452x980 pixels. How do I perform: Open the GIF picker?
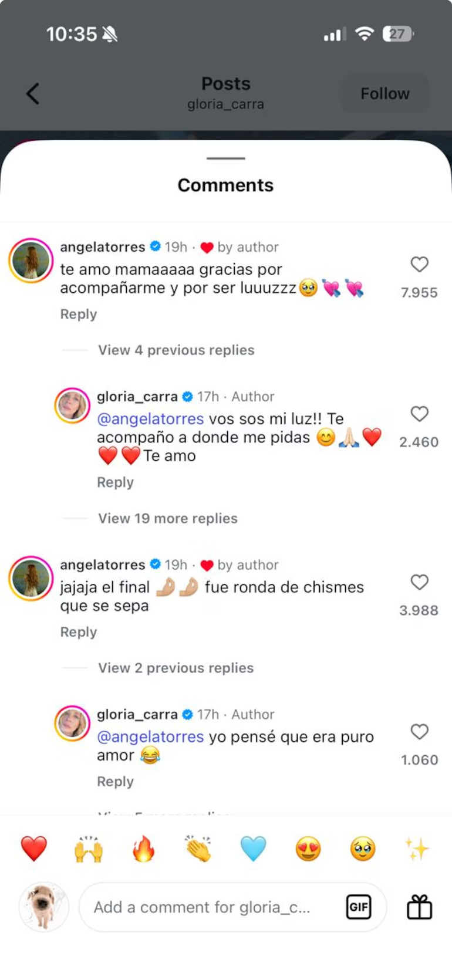[358, 907]
